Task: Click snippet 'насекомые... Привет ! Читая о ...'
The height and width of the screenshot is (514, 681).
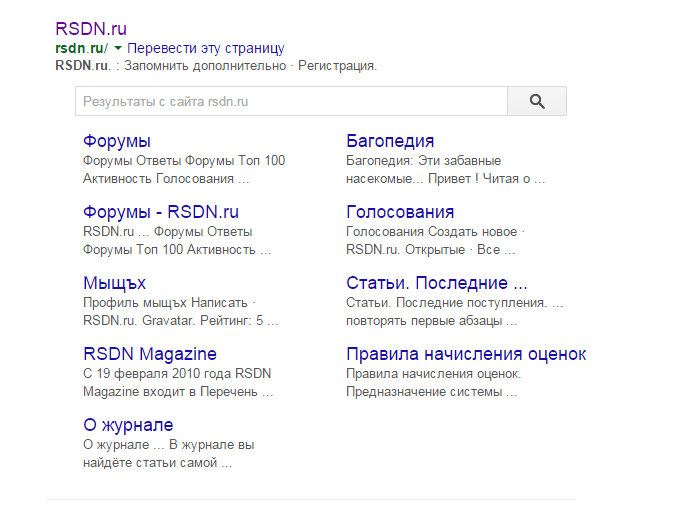Action: tap(446, 179)
